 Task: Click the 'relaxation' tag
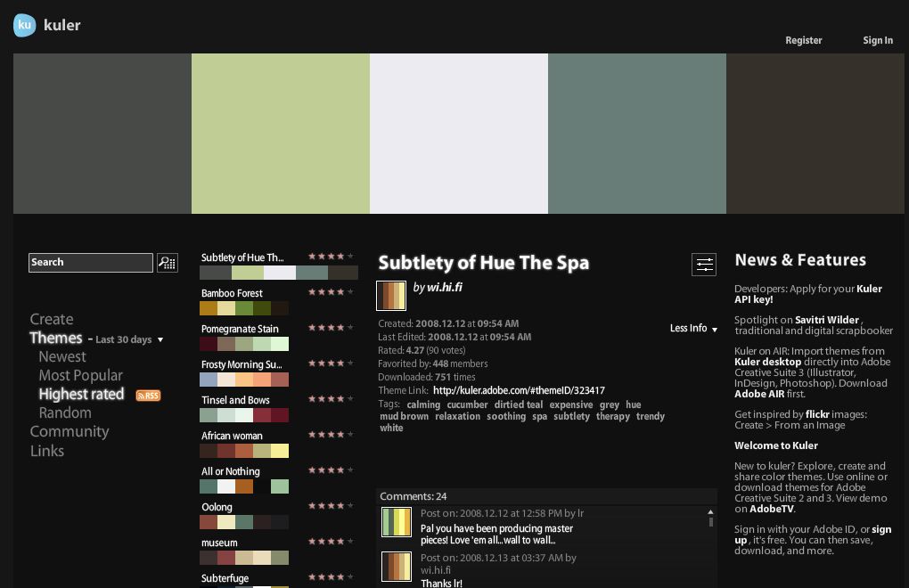pos(457,417)
